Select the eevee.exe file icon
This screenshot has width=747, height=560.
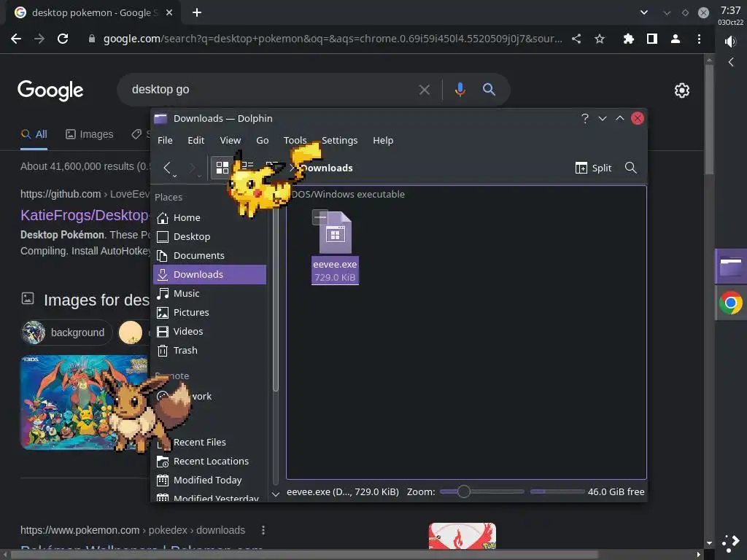[335, 232]
